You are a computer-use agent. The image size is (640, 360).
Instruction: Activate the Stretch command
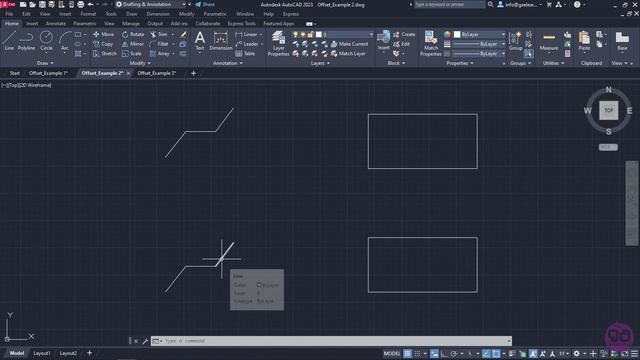click(x=104, y=53)
